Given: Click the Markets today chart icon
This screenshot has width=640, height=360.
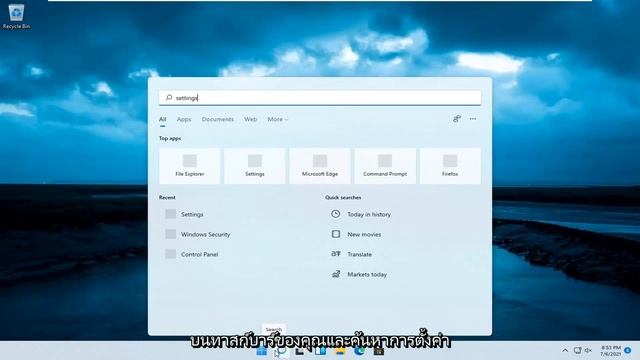Looking at the screenshot, I should pyautogui.click(x=336, y=274).
